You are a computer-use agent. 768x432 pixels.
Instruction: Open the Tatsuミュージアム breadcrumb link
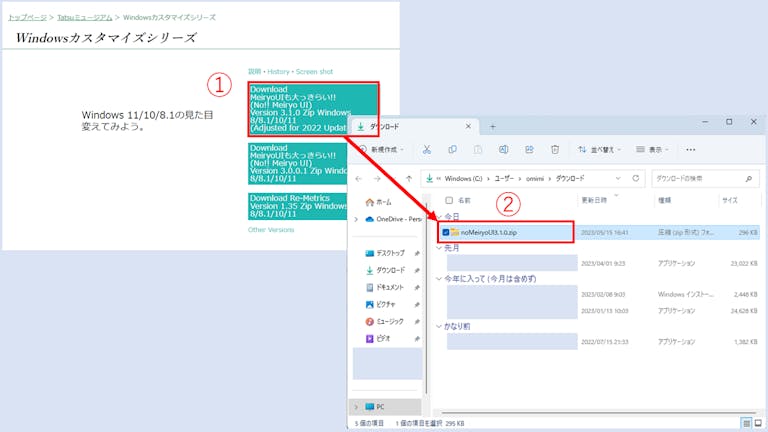[x=85, y=18]
